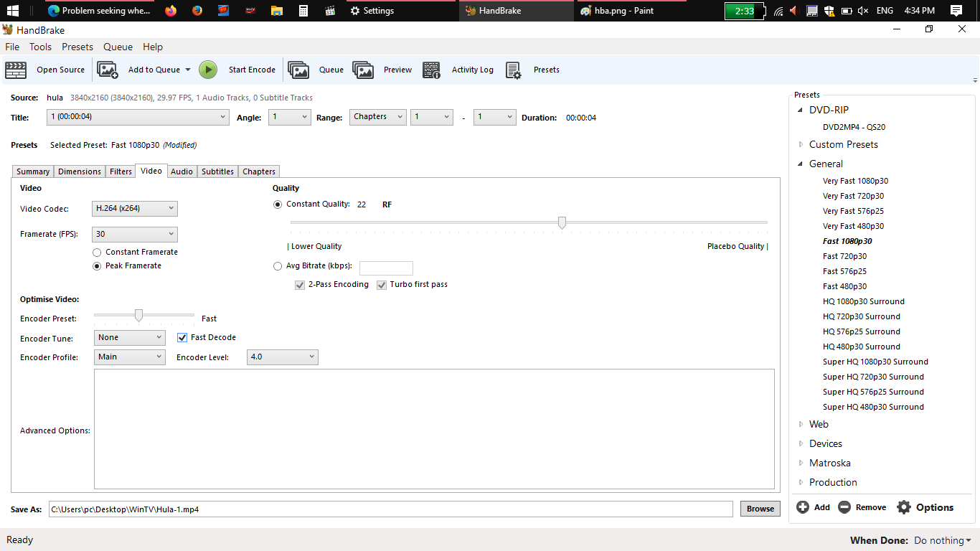Viewport: 980px width, 551px height.
Task: Open File Explorer from the taskbar
Action: coord(277,11)
